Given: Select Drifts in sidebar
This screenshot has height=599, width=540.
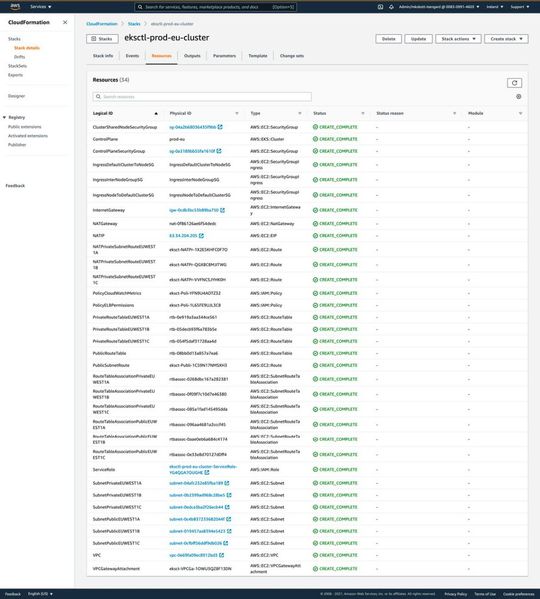Looking at the screenshot, I should click(19, 57).
